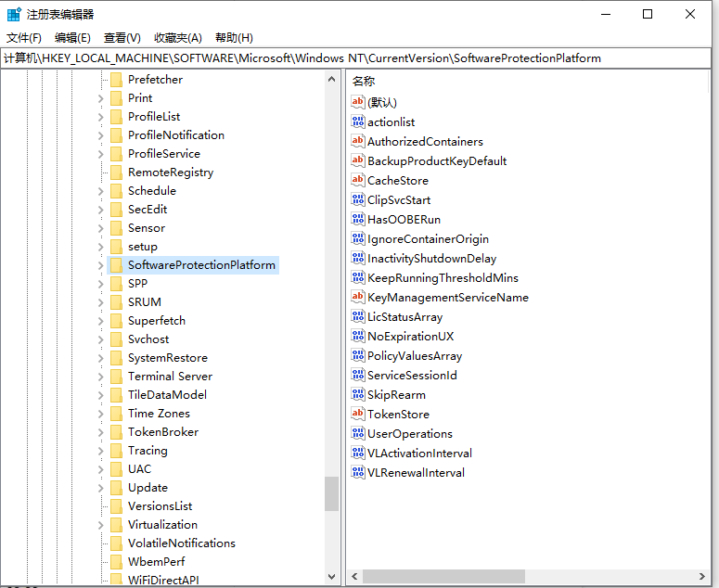The image size is (719, 588).
Task: Click the folder icon next to Tracing
Action: coord(116,451)
